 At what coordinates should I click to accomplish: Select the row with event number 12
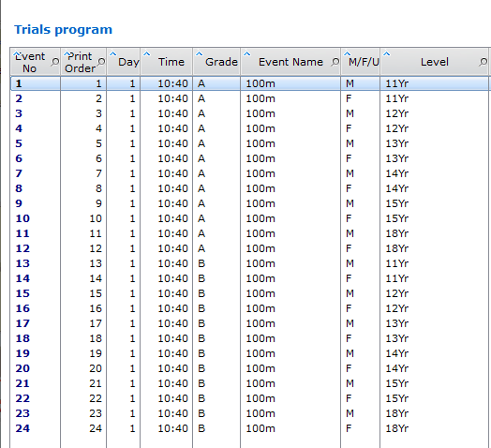coord(249,248)
